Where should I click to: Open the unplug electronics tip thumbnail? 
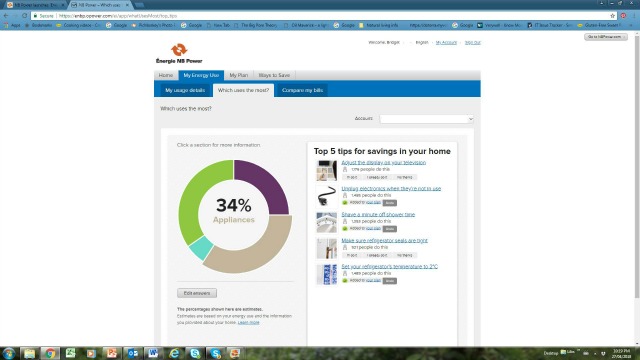327,196
